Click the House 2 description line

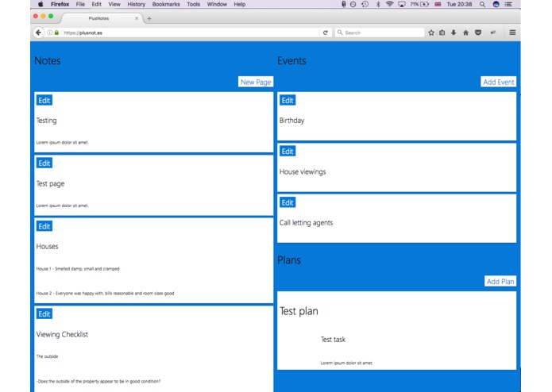click(106, 294)
